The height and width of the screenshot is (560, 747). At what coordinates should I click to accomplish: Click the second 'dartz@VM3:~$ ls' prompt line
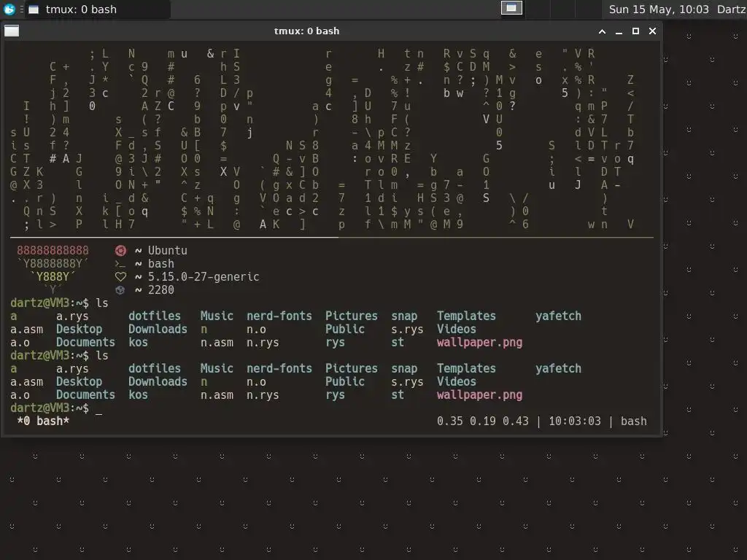(x=59, y=355)
